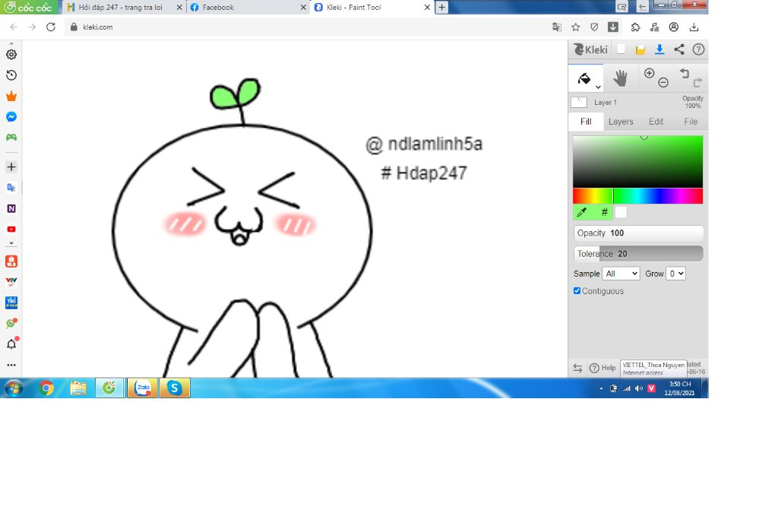Select the Hand pan tool

620,78
